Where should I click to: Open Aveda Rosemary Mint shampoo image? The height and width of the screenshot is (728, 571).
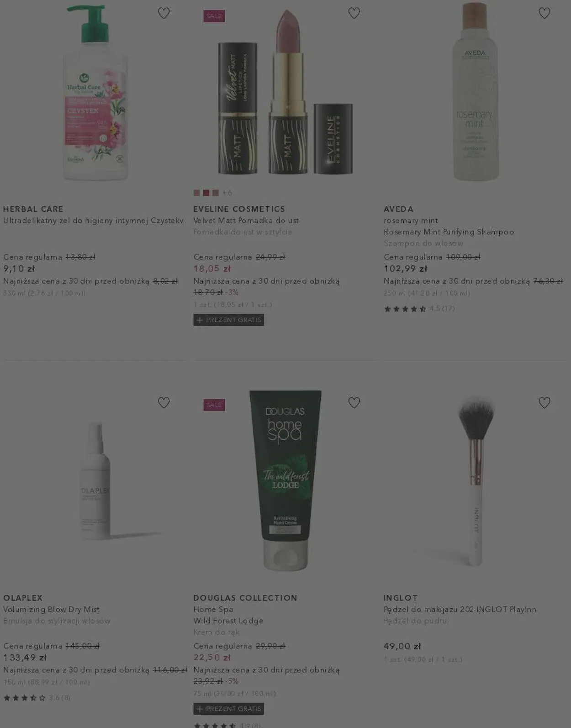click(475, 91)
